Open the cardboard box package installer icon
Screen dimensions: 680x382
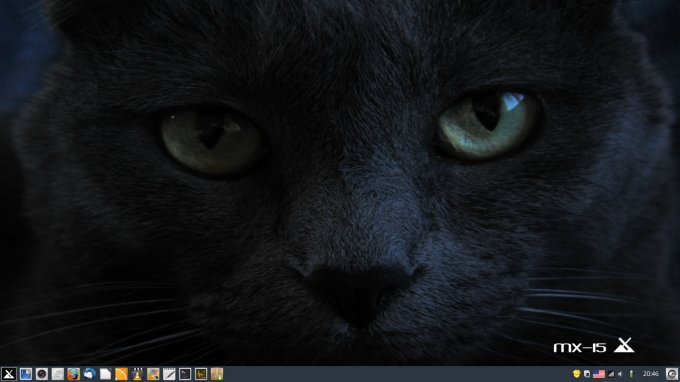pyautogui.click(x=217, y=374)
